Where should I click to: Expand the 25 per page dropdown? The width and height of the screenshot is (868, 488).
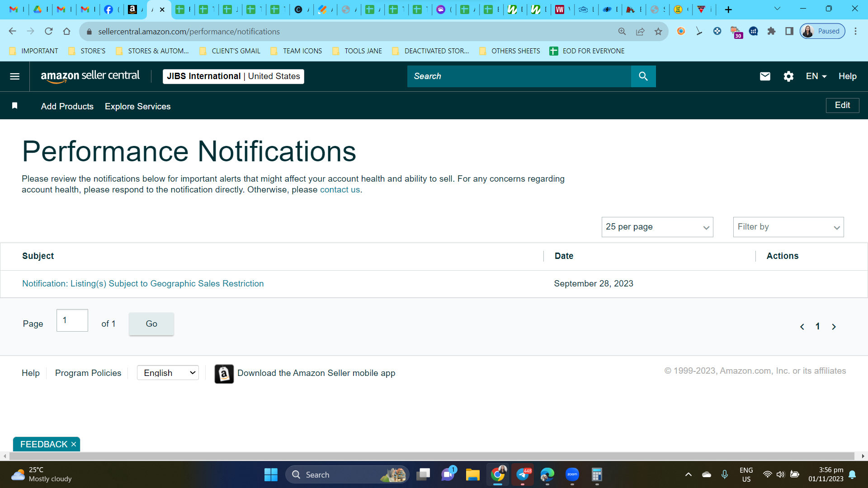[x=657, y=227]
